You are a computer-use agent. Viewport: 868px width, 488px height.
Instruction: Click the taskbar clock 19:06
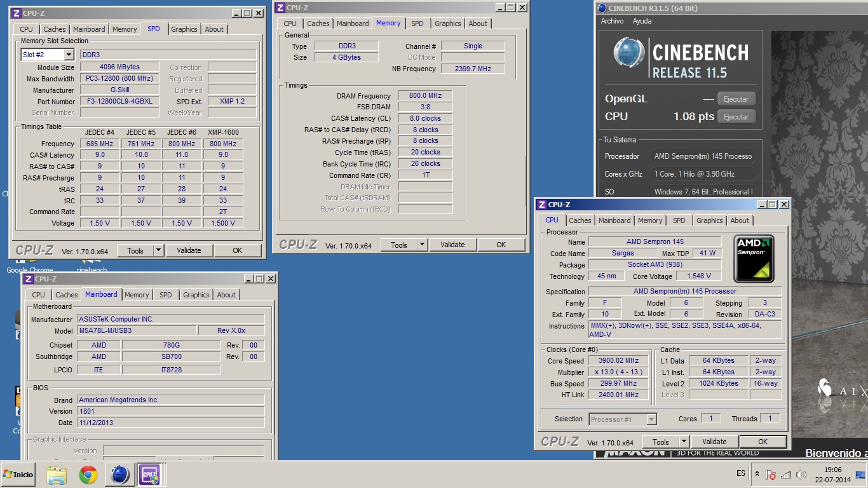[832, 470]
